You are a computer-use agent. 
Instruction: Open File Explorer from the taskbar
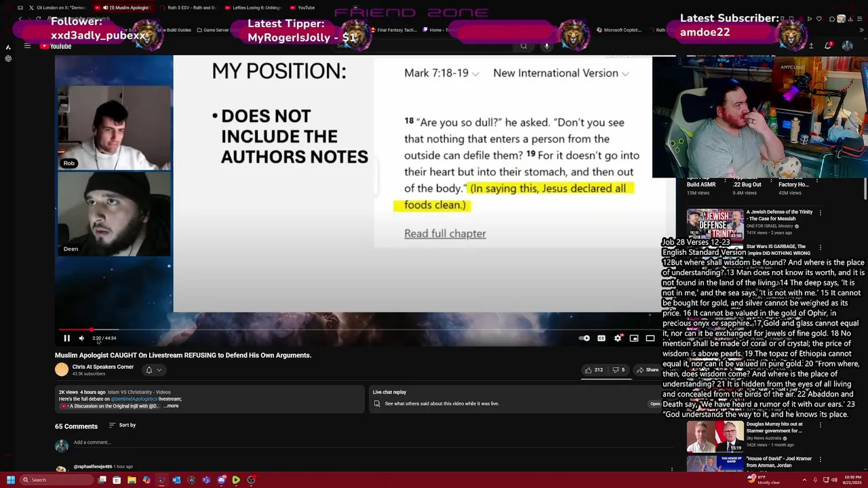click(x=132, y=480)
